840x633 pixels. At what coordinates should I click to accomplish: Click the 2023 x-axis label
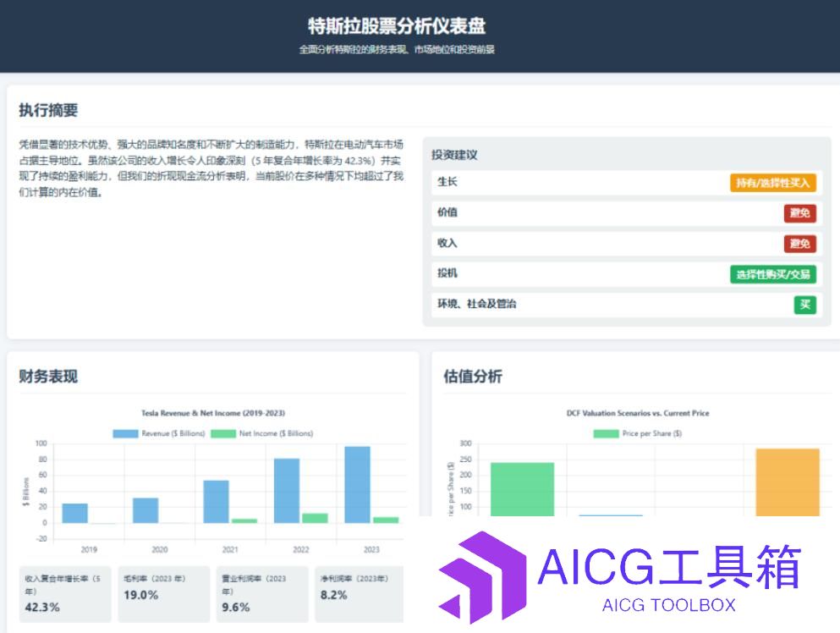pyautogui.click(x=372, y=549)
